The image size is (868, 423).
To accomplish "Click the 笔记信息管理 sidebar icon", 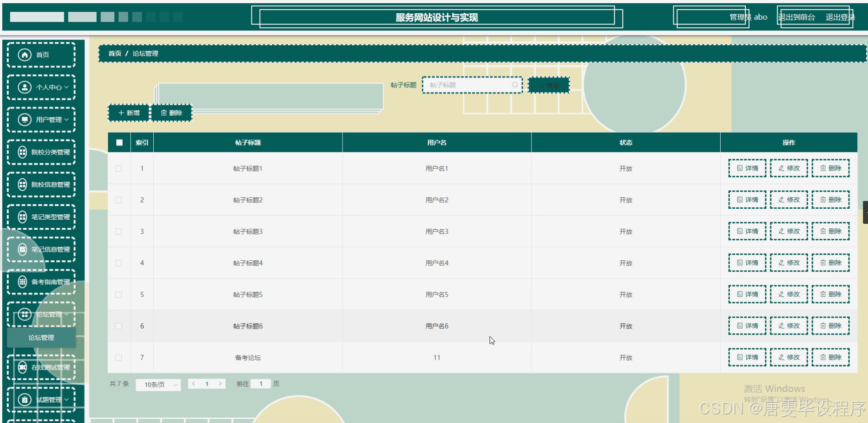I will click(x=22, y=249).
